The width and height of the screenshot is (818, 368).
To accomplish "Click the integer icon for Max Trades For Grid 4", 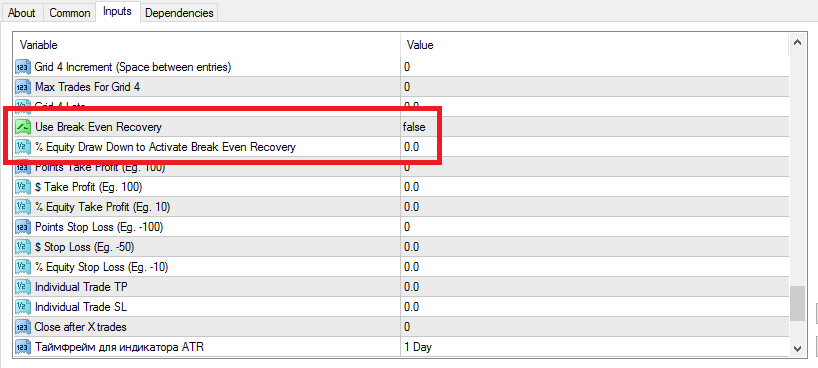I will [x=23, y=87].
